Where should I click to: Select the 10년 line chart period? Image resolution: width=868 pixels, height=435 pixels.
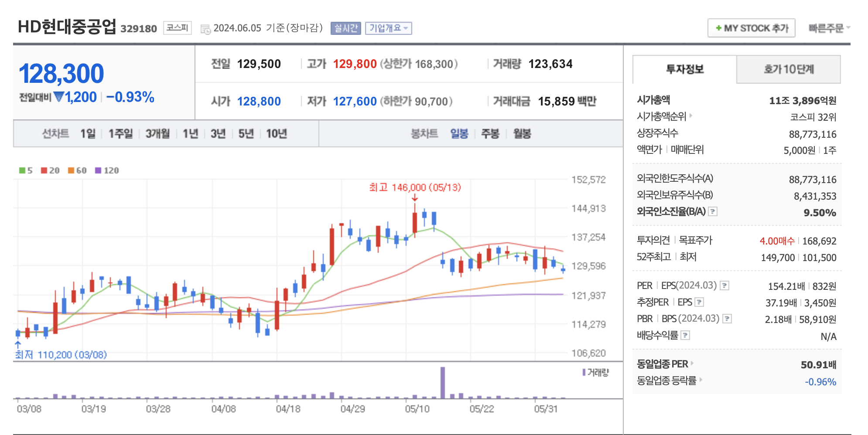(x=277, y=134)
